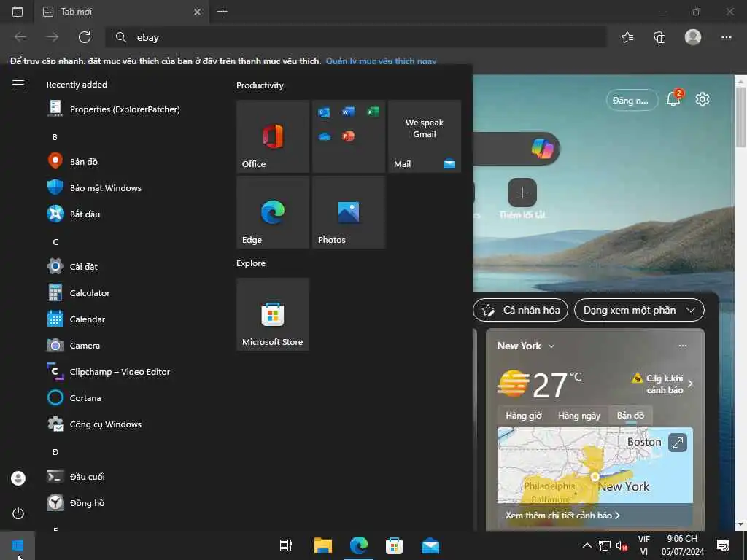Image resolution: width=747 pixels, height=560 pixels.
Task: Add a quick link shortcut
Action: pos(522,192)
